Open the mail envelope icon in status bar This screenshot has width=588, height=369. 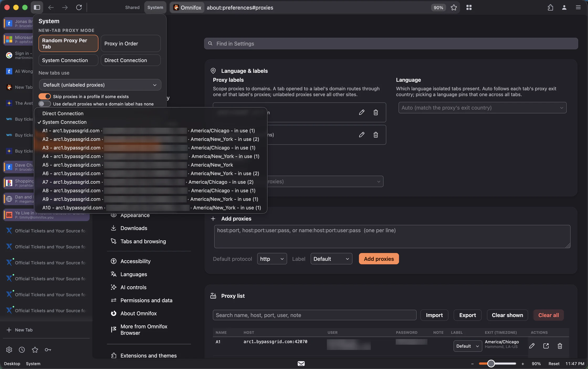[301, 363]
